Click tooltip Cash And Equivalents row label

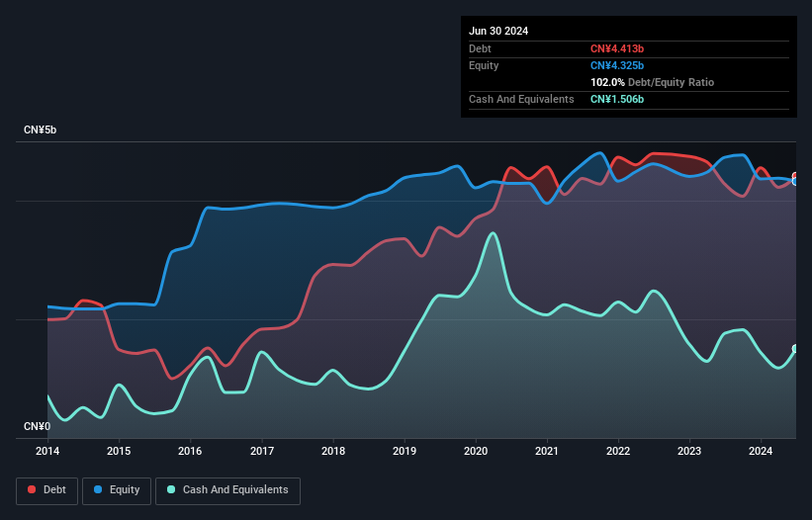[x=521, y=99]
